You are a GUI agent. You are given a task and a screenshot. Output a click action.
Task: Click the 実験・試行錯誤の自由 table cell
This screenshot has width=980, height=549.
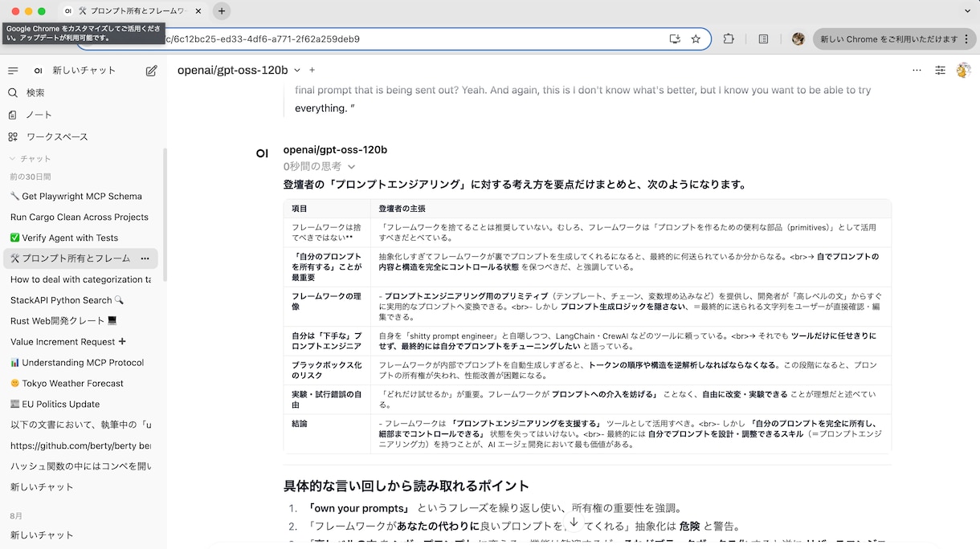[327, 399]
